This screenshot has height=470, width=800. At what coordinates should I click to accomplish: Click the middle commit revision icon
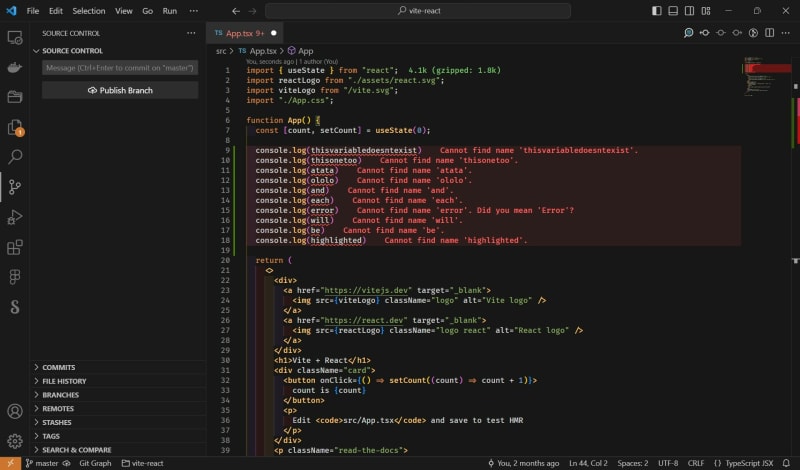click(721, 33)
